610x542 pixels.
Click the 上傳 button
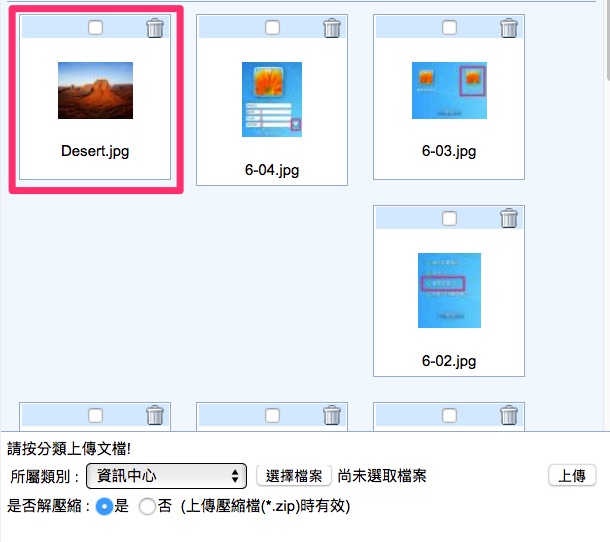click(572, 475)
